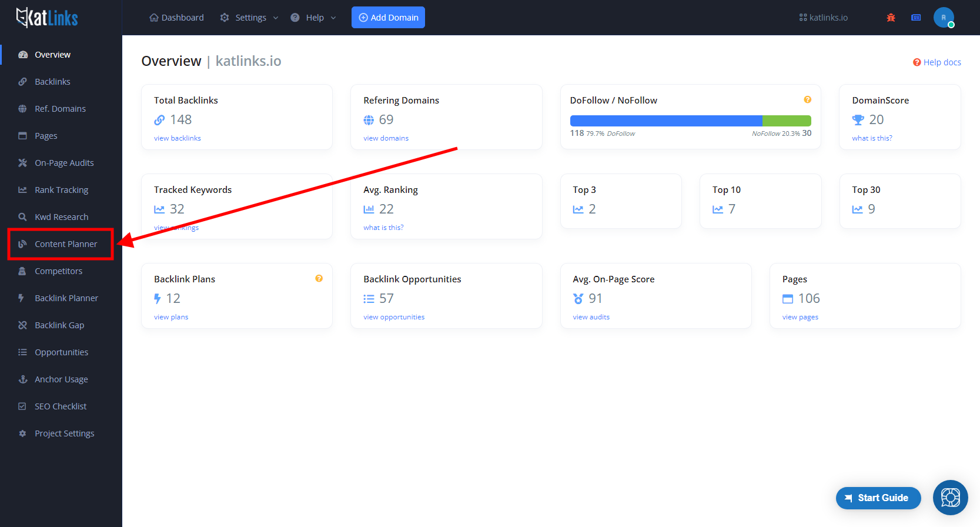
Task: Click the Pages window icon
Action: tap(788, 299)
